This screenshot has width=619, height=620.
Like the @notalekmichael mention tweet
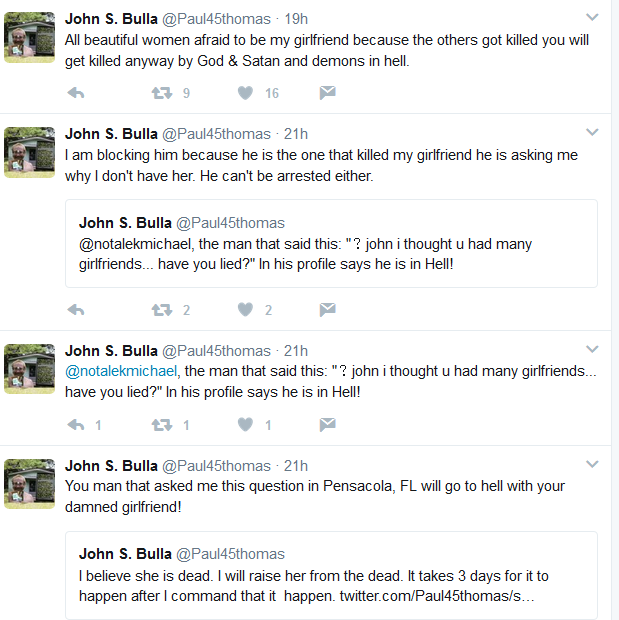(x=245, y=425)
